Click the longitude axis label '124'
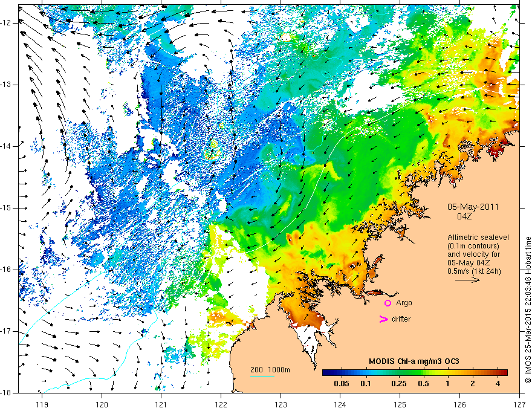This screenshot has height=411, width=532. (340, 404)
